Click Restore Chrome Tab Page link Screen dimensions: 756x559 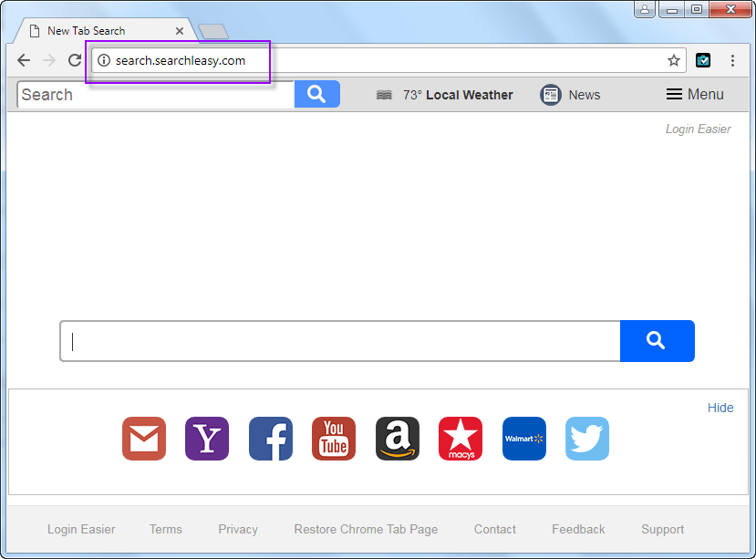(366, 529)
